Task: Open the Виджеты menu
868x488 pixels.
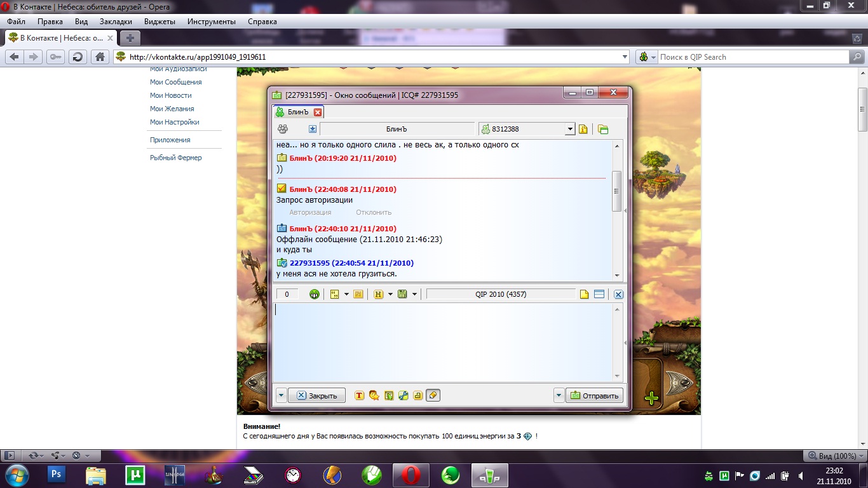Action: [x=159, y=21]
